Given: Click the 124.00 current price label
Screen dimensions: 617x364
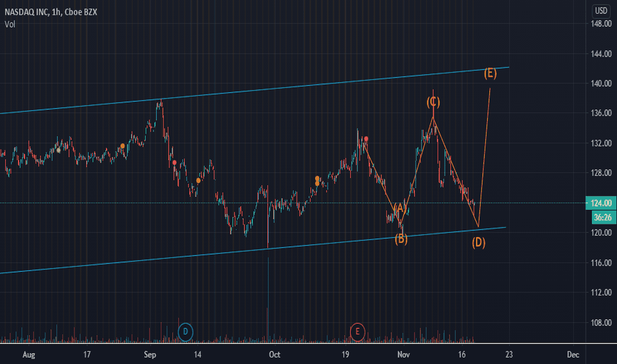Looking at the screenshot, I should [x=601, y=203].
